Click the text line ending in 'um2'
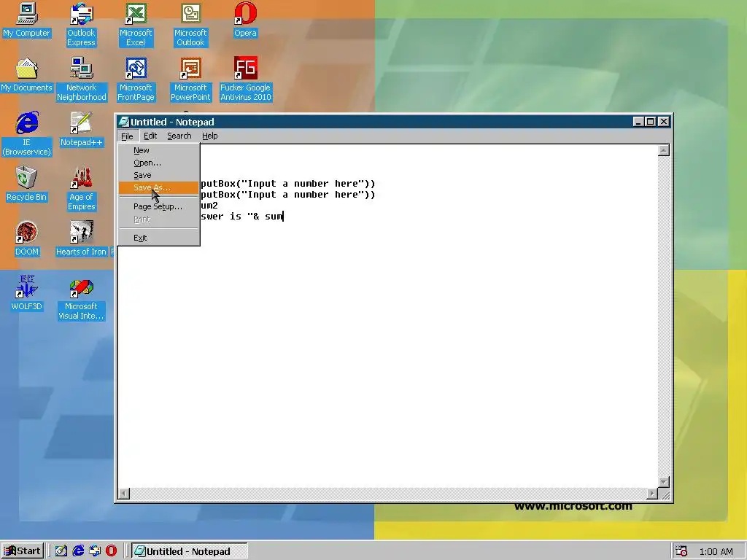The height and width of the screenshot is (560, 747). pos(209,206)
